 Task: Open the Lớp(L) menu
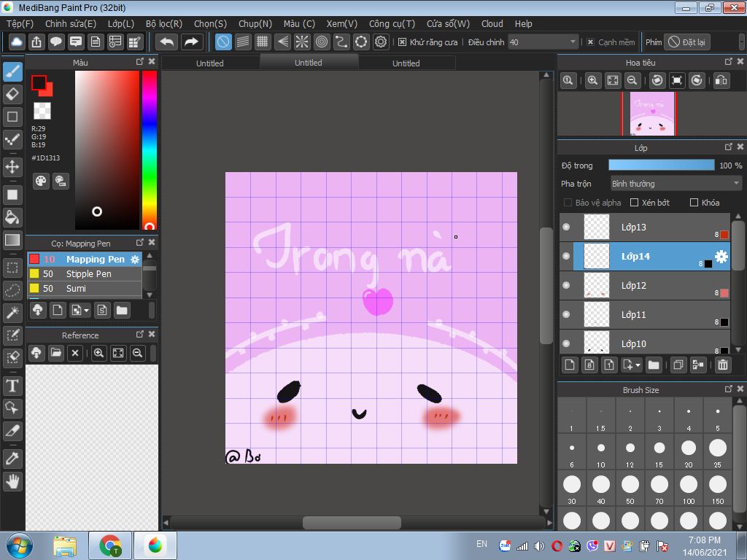pyautogui.click(x=121, y=24)
